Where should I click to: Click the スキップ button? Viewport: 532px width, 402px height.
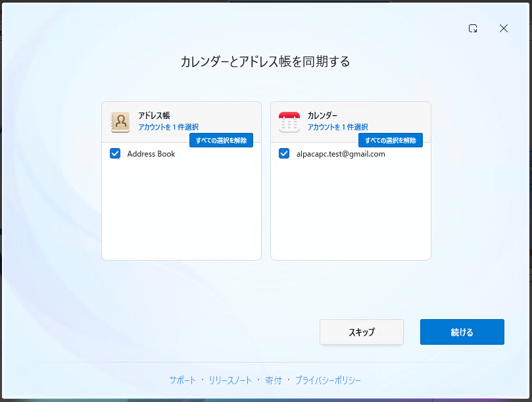[x=361, y=332]
